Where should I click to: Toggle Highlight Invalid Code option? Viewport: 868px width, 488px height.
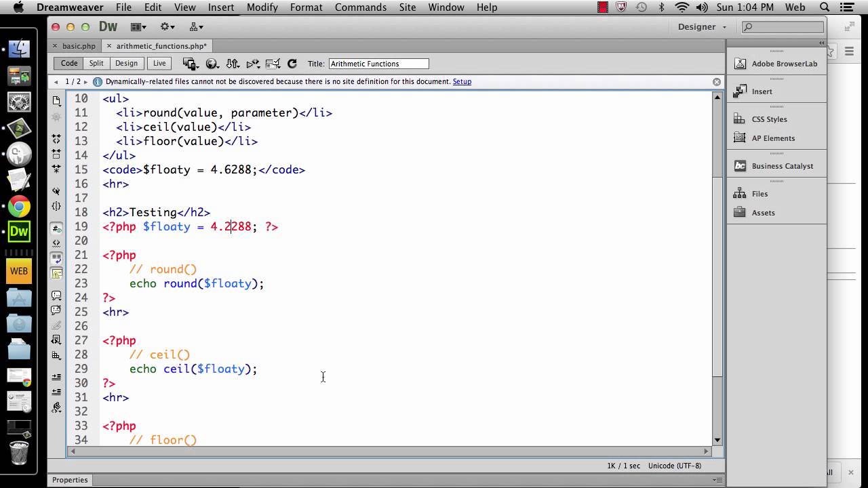pos(56,243)
